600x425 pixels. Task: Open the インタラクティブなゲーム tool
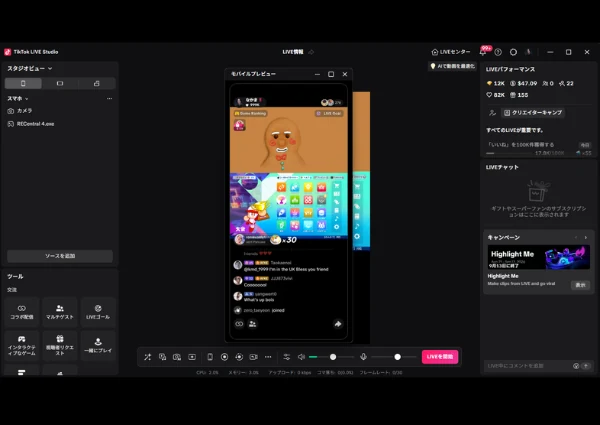coord(22,345)
